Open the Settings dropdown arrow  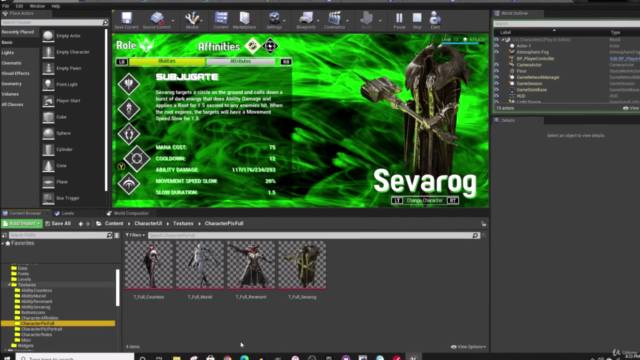pyautogui.click(x=284, y=20)
